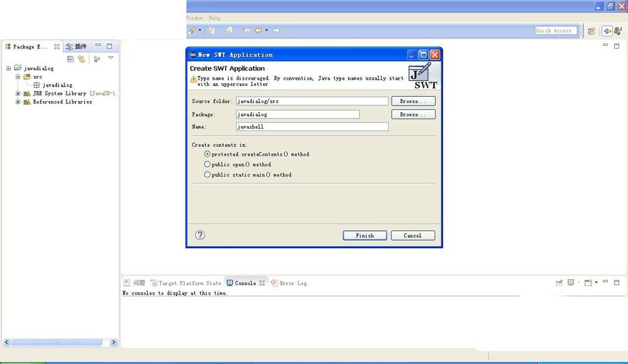Select public open() method option

click(x=208, y=164)
